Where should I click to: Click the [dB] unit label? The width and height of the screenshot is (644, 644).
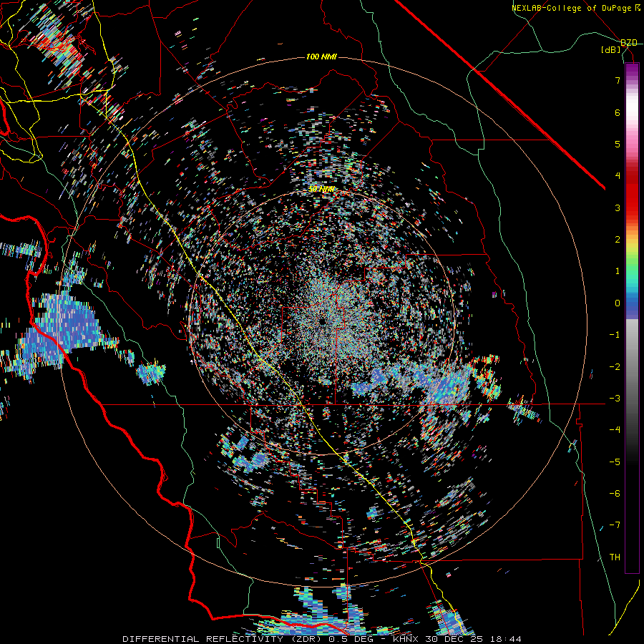(611, 50)
